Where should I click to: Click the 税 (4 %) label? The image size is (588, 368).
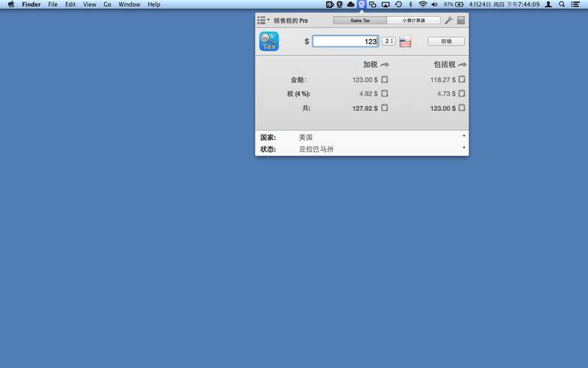point(299,94)
